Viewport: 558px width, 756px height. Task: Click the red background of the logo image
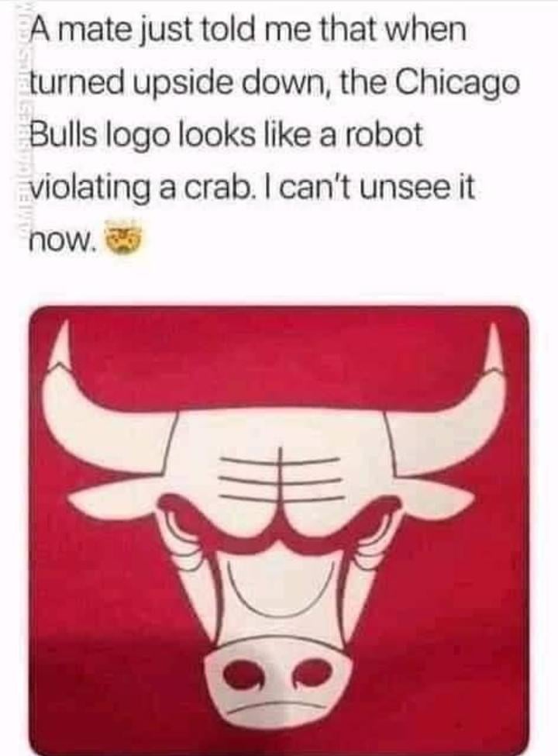[x=280, y=367]
